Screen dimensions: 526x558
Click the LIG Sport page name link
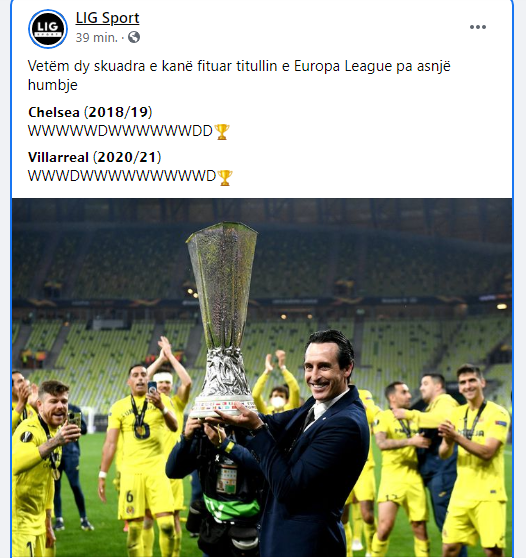(x=107, y=18)
